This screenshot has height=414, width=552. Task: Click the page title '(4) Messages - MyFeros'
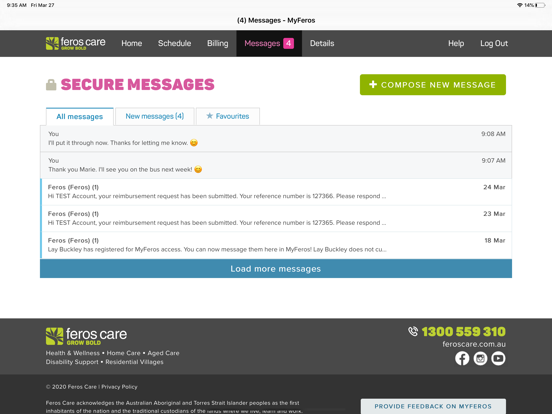(x=276, y=20)
